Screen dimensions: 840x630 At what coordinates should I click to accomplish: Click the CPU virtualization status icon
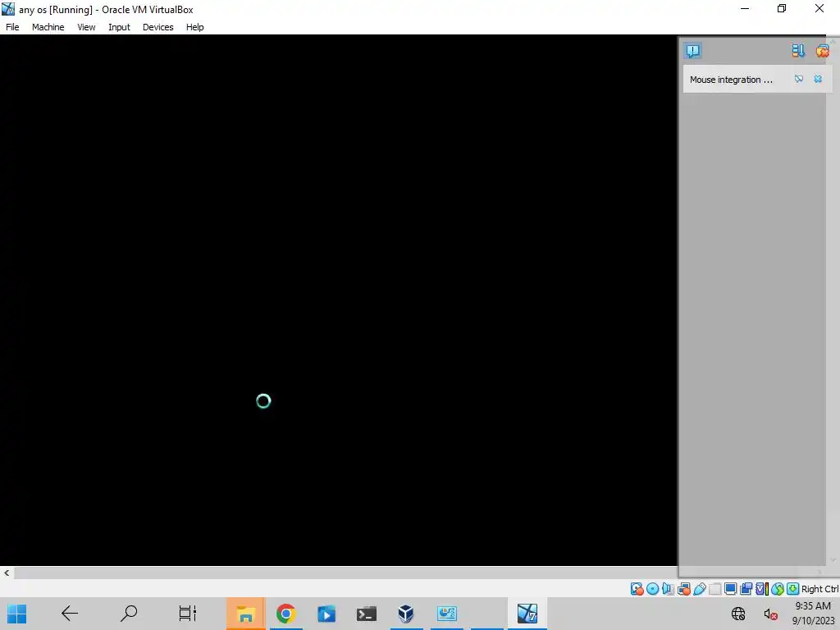click(x=761, y=589)
